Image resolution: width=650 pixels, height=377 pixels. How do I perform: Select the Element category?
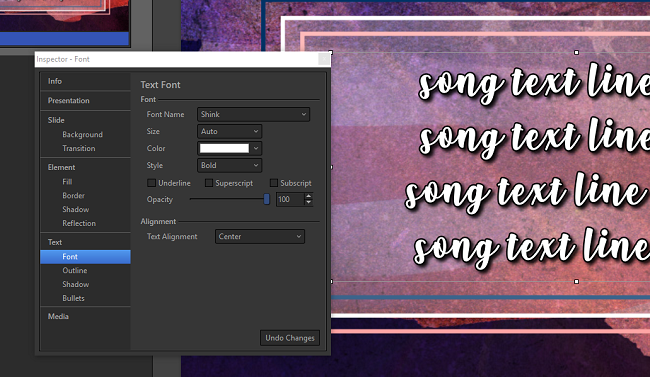point(61,167)
